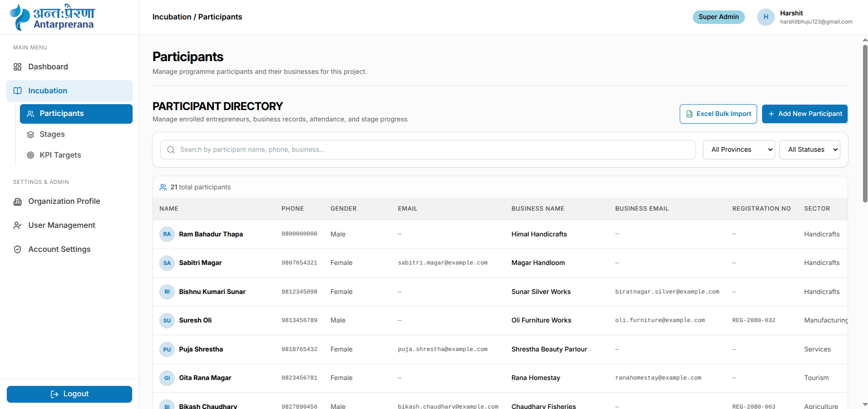Click the SA avatar for Sabitri Magar
The height and width of the screenshot is (409, 868).
167,263
